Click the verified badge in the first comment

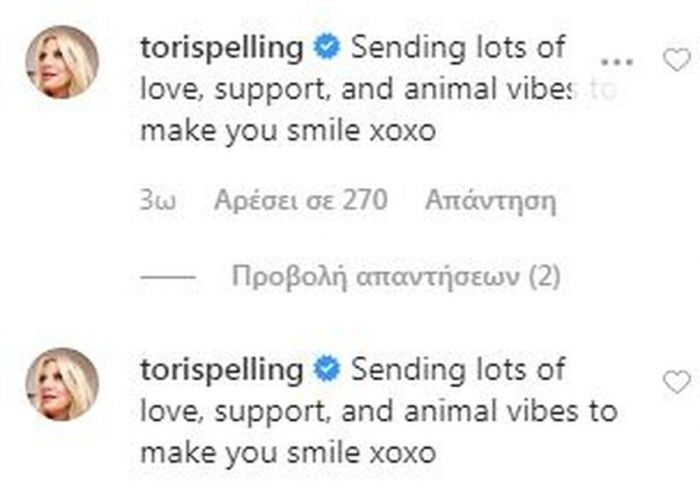tap(327, 47)
